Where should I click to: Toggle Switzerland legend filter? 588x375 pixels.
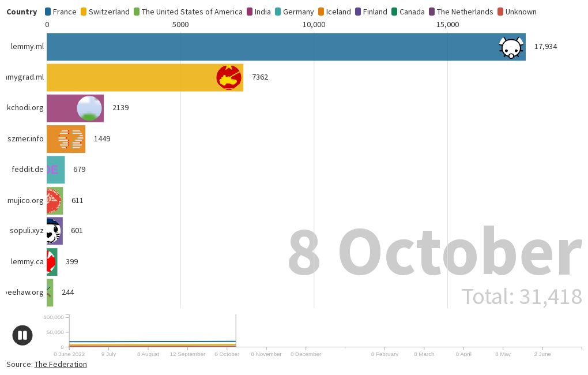pos(105,12)
